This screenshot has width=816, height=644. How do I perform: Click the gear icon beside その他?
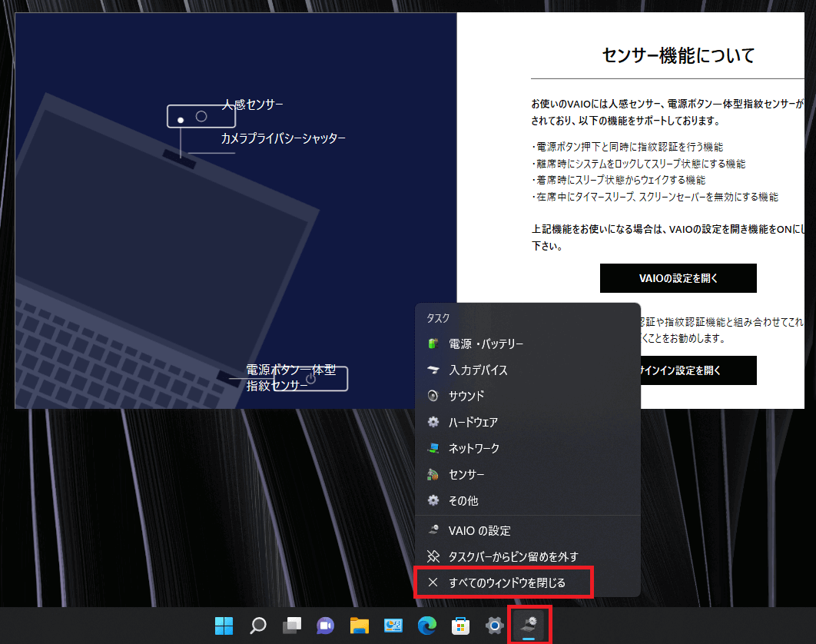click(x=433, y=500)
